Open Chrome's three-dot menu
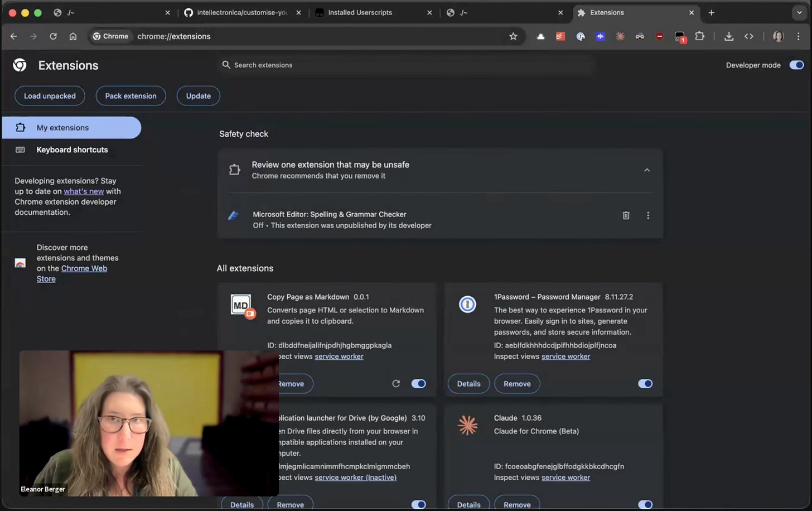812x511 pixels. [798, 36]
